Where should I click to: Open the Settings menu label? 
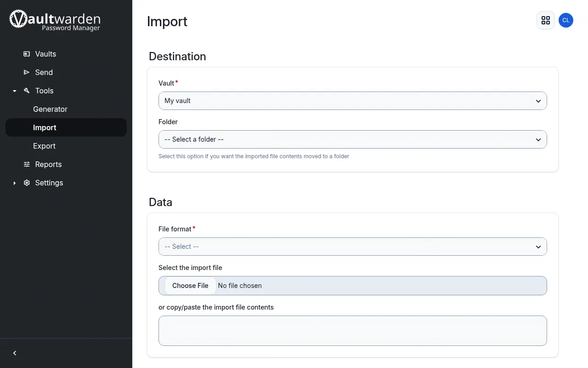(x=49, y=183)
